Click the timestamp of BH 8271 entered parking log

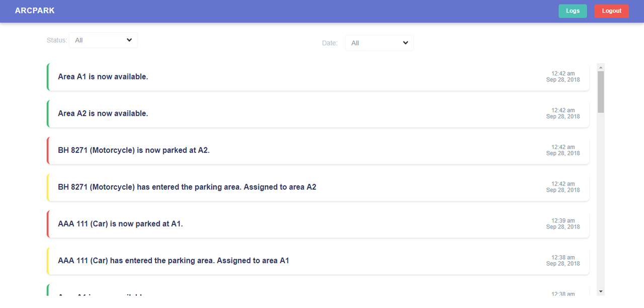pyautogui.click(x=563, y=187)
